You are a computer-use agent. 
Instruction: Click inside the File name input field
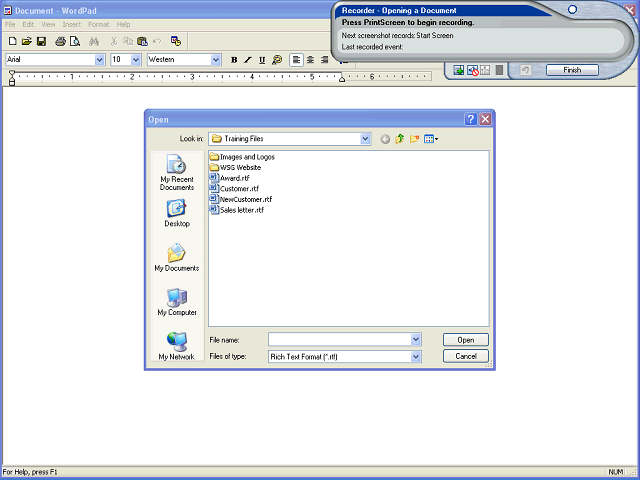click(x=340, y=340)
